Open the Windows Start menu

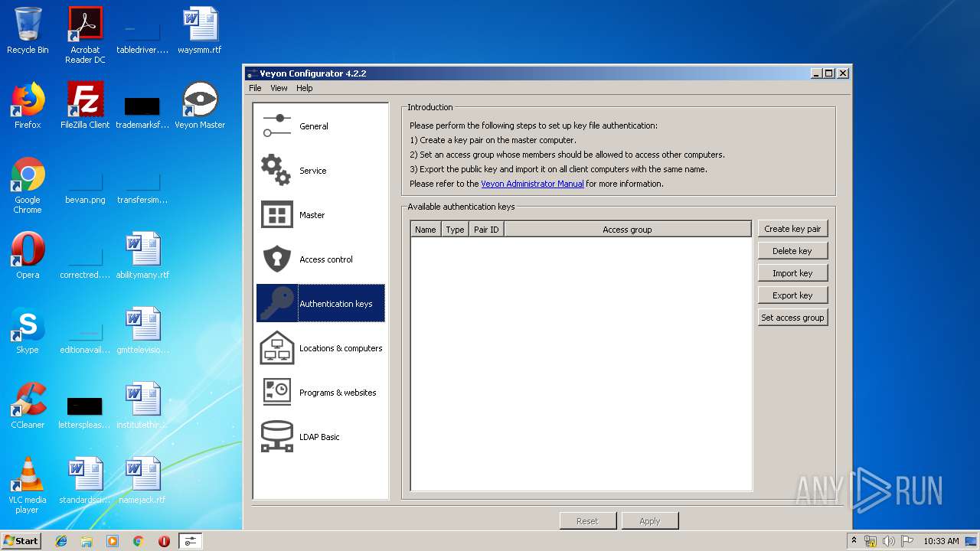pos(21,541)
